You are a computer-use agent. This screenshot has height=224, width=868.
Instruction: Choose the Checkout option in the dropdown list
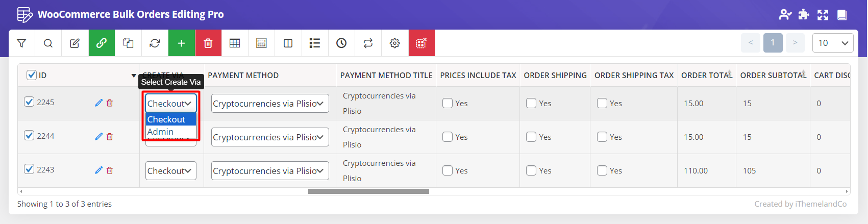click(166, 119)
